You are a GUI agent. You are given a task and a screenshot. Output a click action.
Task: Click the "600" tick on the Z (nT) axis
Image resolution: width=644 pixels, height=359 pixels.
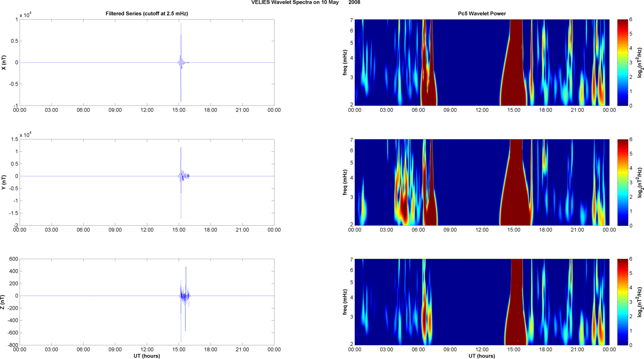pos(14,259)
